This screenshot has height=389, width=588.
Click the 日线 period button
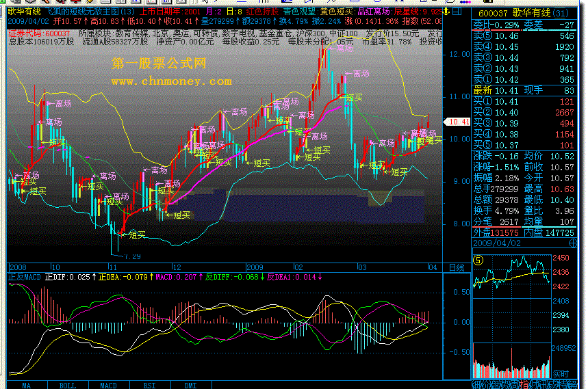coord(457,268)
